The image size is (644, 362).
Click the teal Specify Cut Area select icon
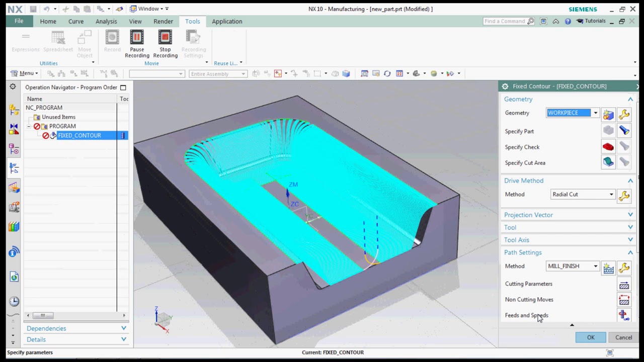pyautogui.click(x=608, y=162)
